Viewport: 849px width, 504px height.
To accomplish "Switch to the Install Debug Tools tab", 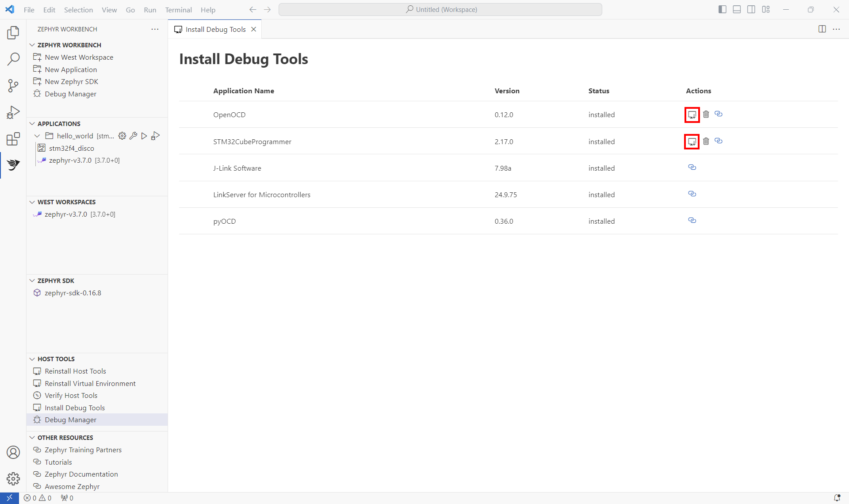I will click(x=215, y=29).
